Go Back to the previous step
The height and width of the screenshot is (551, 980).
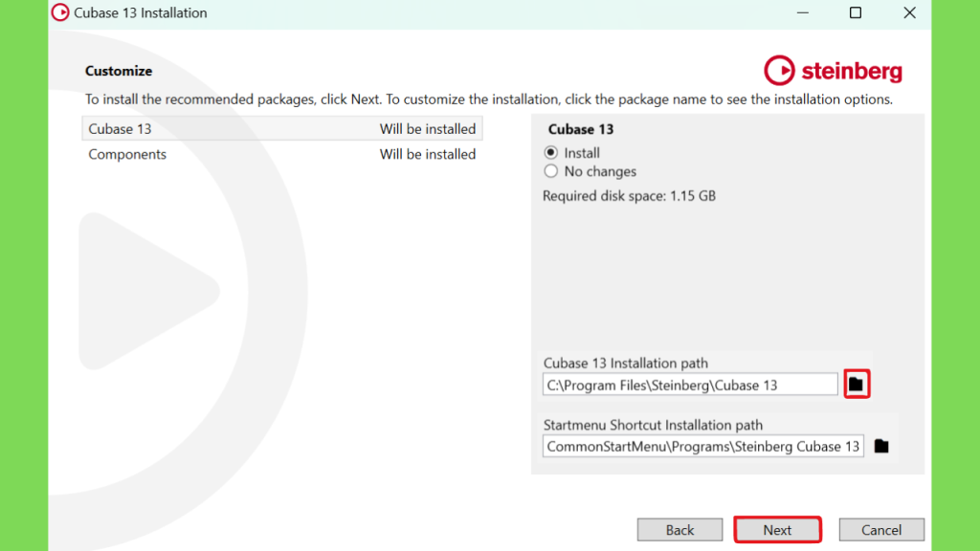[679, 530]
